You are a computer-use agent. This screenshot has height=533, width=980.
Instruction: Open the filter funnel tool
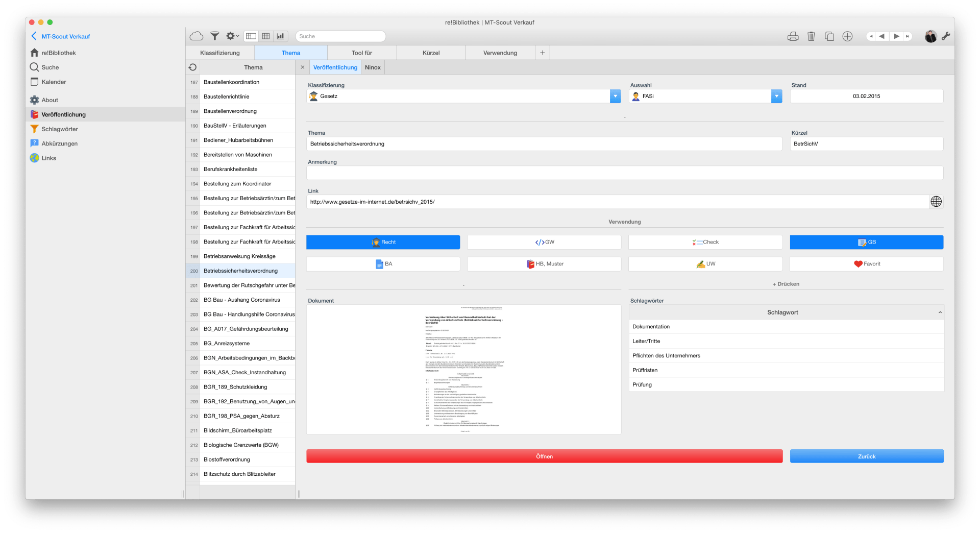tap(215, 36)
